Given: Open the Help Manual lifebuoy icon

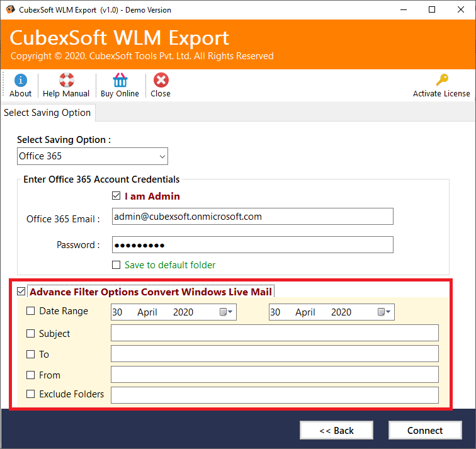Looking at the screenshot, I should coord(66,81).
